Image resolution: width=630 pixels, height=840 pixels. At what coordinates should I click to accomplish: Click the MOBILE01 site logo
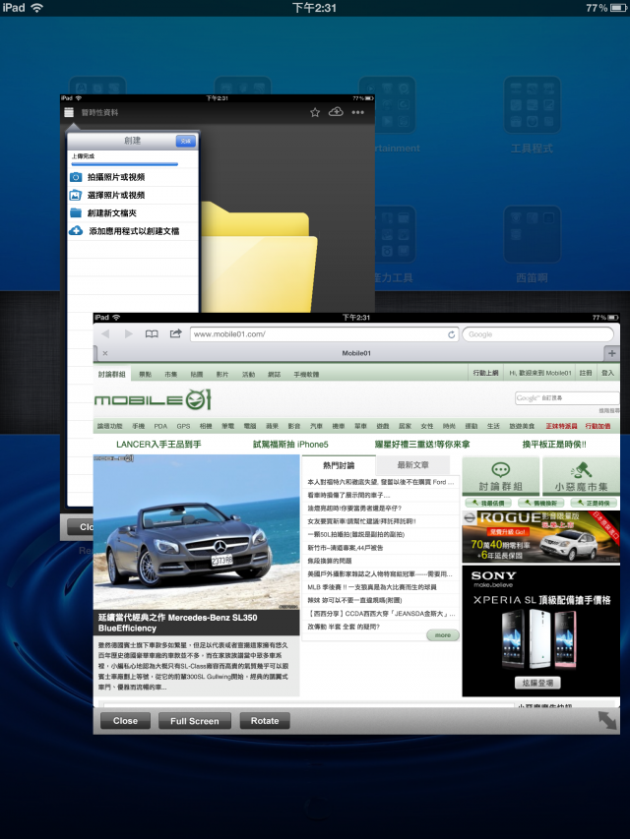154,399
